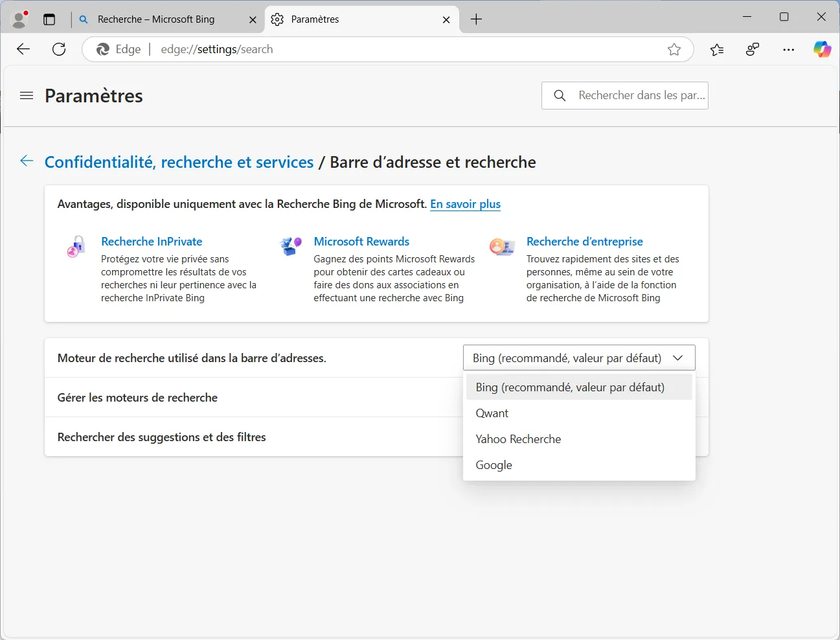Viewport: 840px width, 640px height.
Task: Collapse the search engine dropdown box
Action: pyautogui.click(x=579, y=358)
